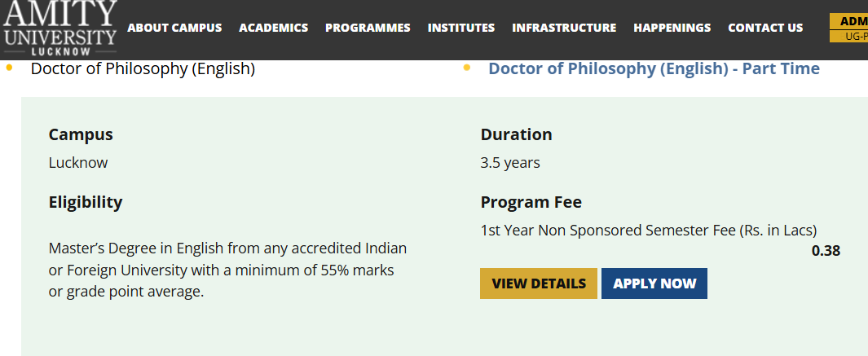Image resolution: width=868 pixels, height=356 pixels.
Task: Click the Program Fee heading
Action: 531,202
